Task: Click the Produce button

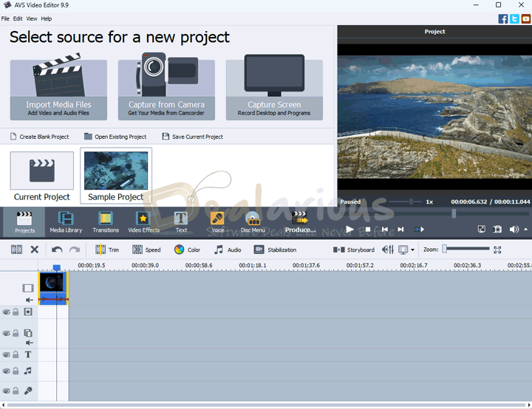Action: point(300,222)
